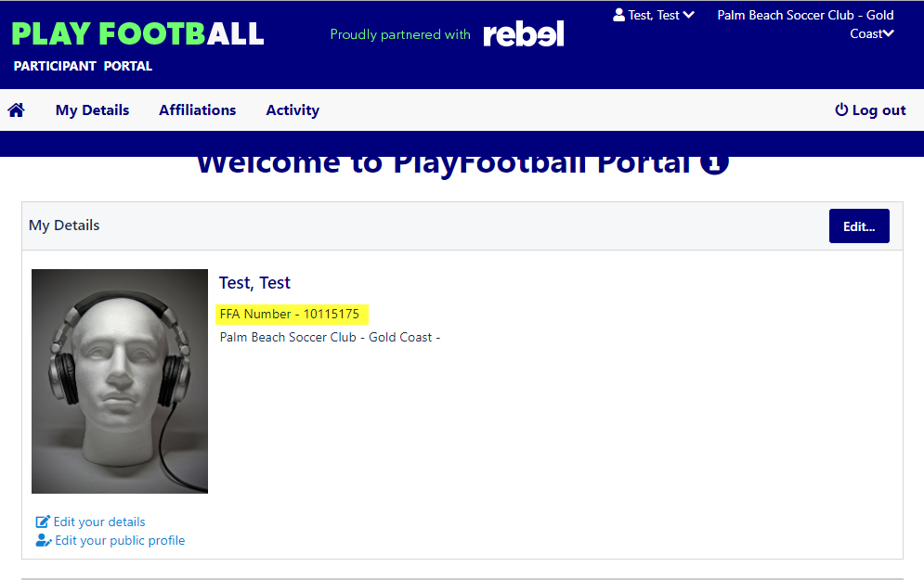Click the user silhouette icon beside Test, Test
Screen dimensions: 924x580
[x=618, y=15]
